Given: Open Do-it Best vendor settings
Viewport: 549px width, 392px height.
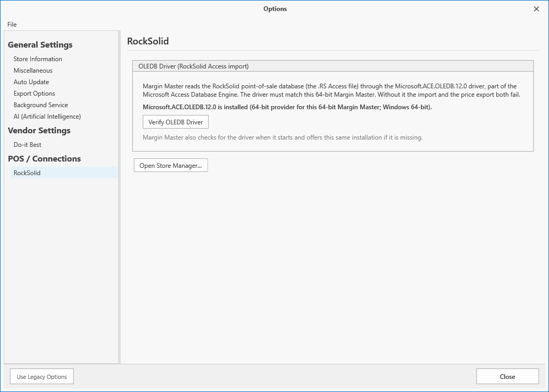Looking at the screenshot, I should pyautogui.click(x=27, y=145).
